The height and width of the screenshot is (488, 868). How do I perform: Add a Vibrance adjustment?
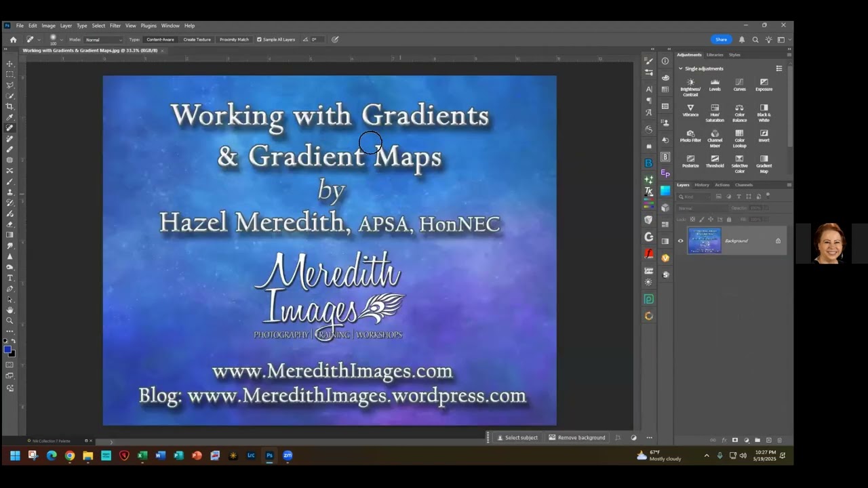click(x=690, y=110)
